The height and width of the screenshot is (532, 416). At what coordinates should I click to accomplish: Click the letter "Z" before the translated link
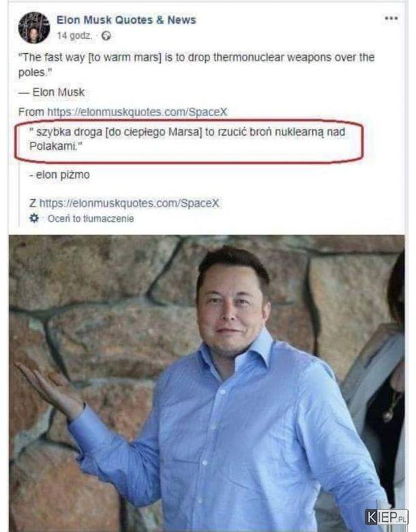click(x=33, y=203)
